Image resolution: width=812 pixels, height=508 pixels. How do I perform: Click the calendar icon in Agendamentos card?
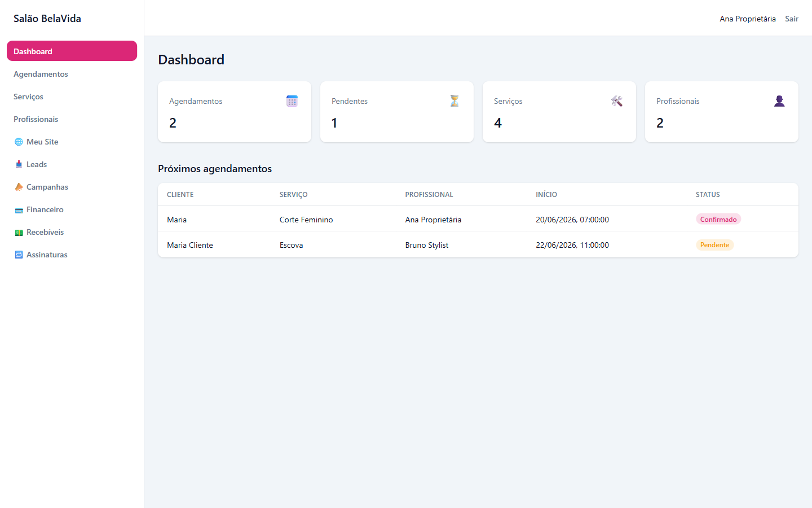292,101
